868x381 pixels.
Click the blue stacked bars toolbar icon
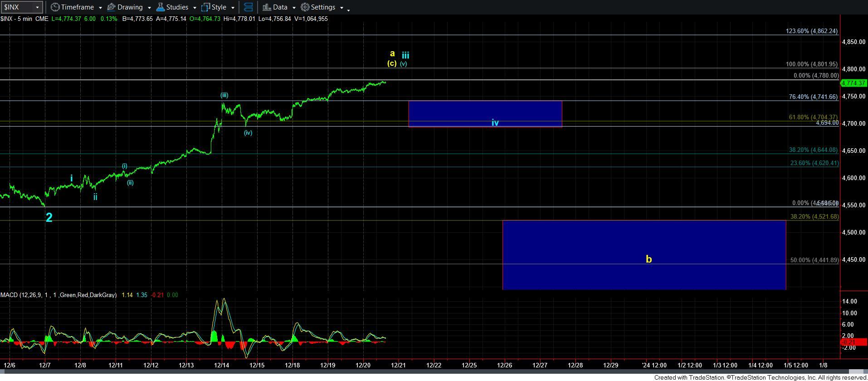tap(248, 7)
